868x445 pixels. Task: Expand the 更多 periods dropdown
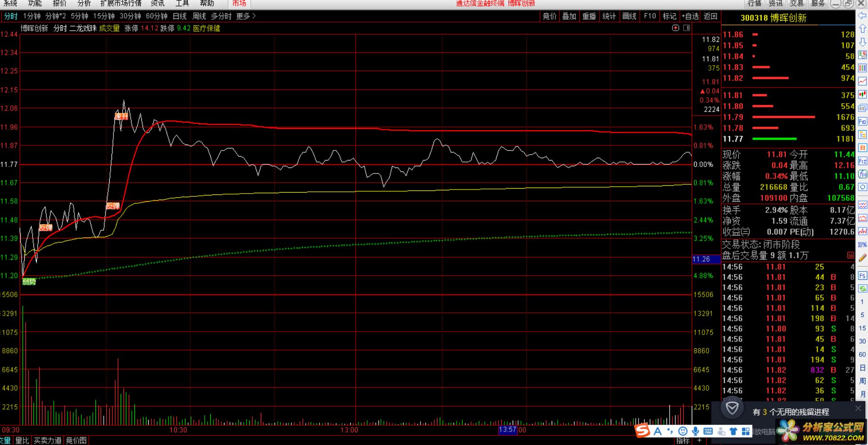[246, 16]
